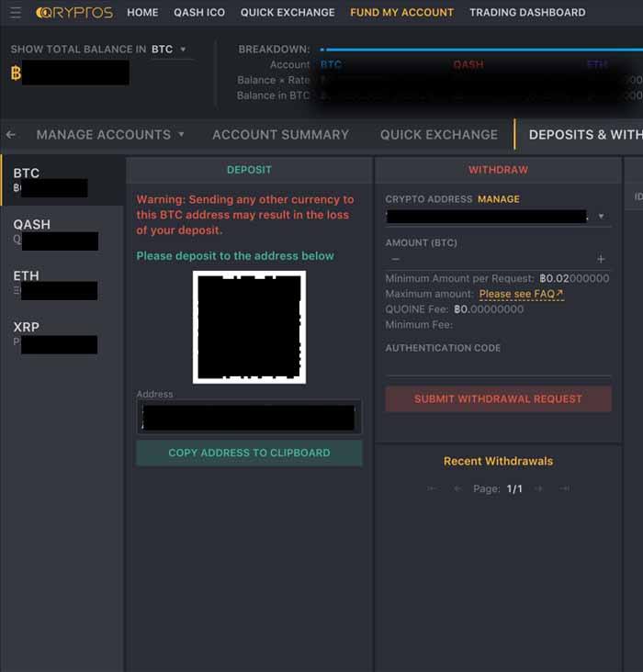This screenshot has width=643, height=672.
Task: Click the deposit Address field
Action: (x=249, y=417)
